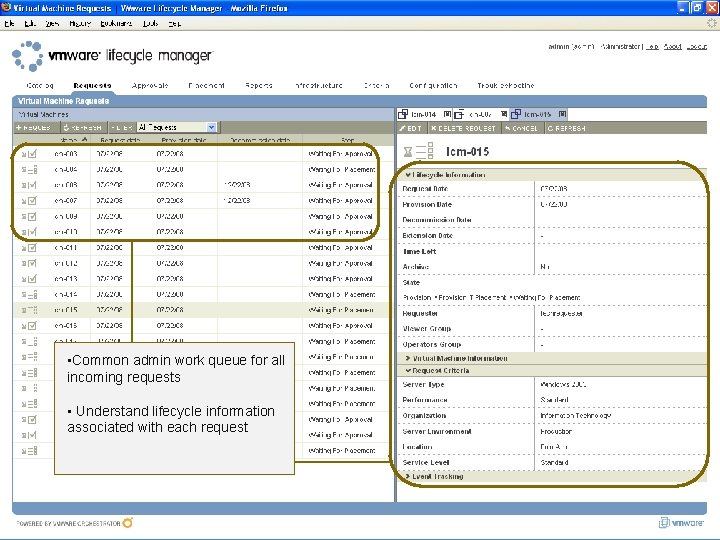Open the Firefox Bookmarks menu
Screen dimensions: 720x540
pyautogui.click(x=116, y=23)
